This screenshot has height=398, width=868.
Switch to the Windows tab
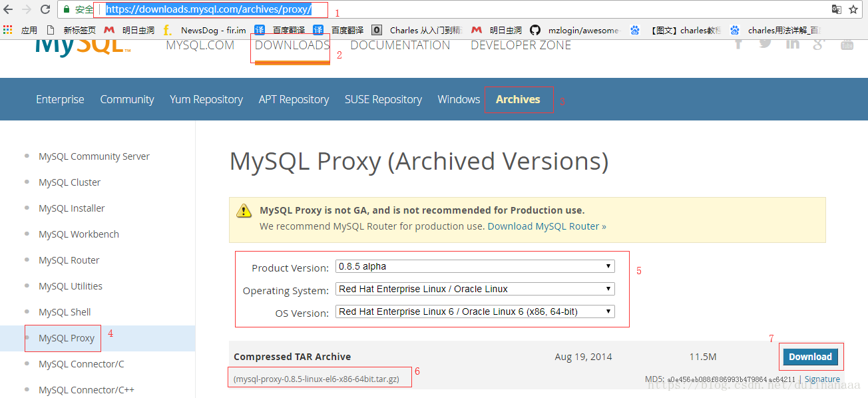pyautogui.click(x=459, y=99)
